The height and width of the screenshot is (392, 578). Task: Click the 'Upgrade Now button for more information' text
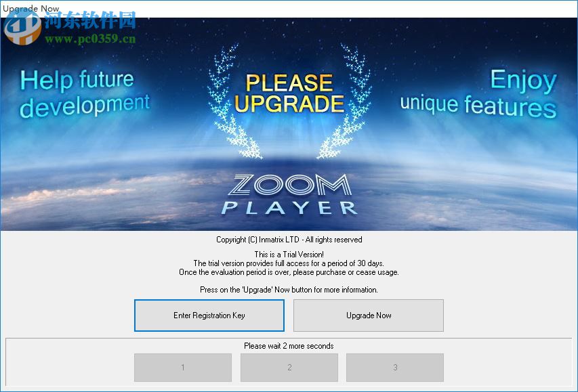point(289,289)
